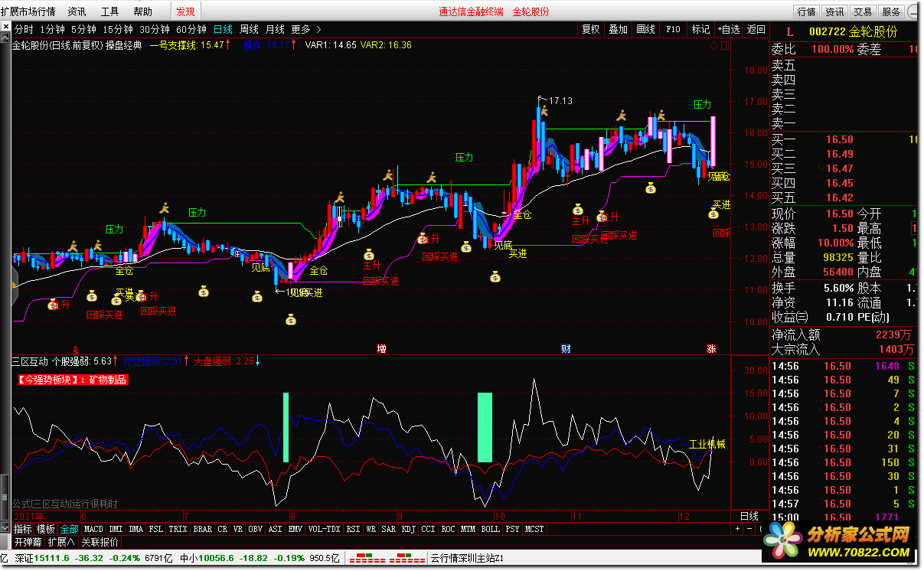Click the 画线 drawing tools button

pos(646,29)
